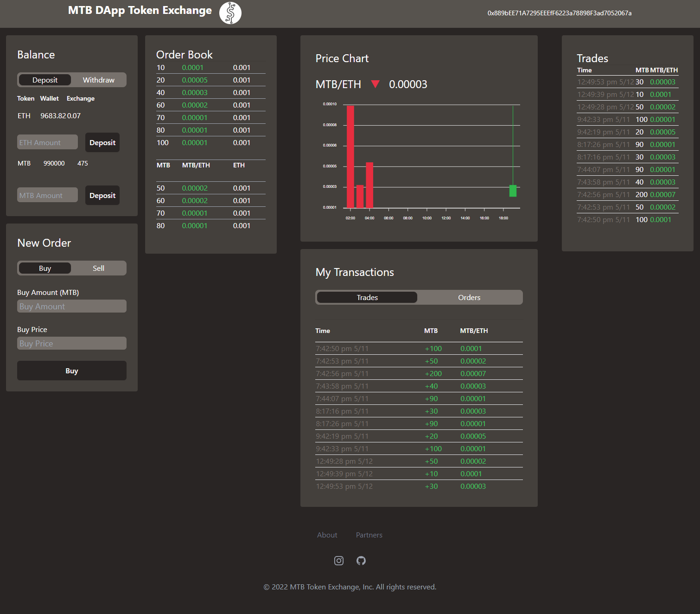Select the green candle on the price chart
This screenshot has height=614, width=700.
point(513,191)
